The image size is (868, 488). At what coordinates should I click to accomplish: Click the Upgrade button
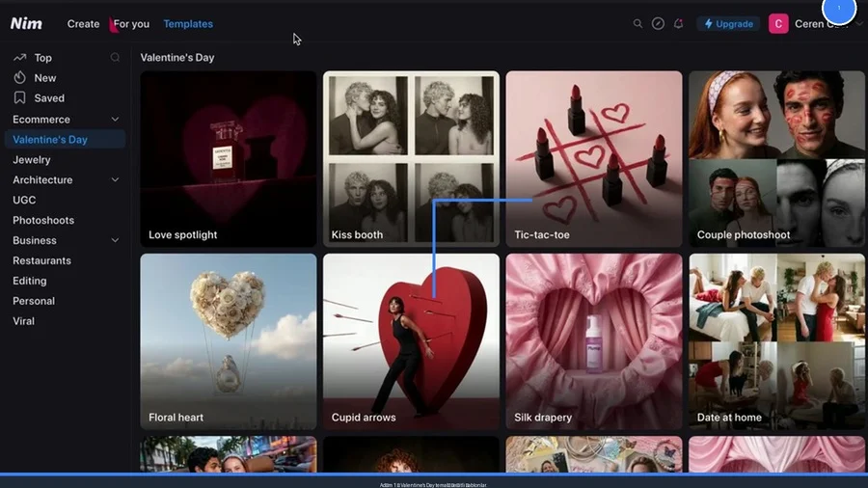[728, 24]
